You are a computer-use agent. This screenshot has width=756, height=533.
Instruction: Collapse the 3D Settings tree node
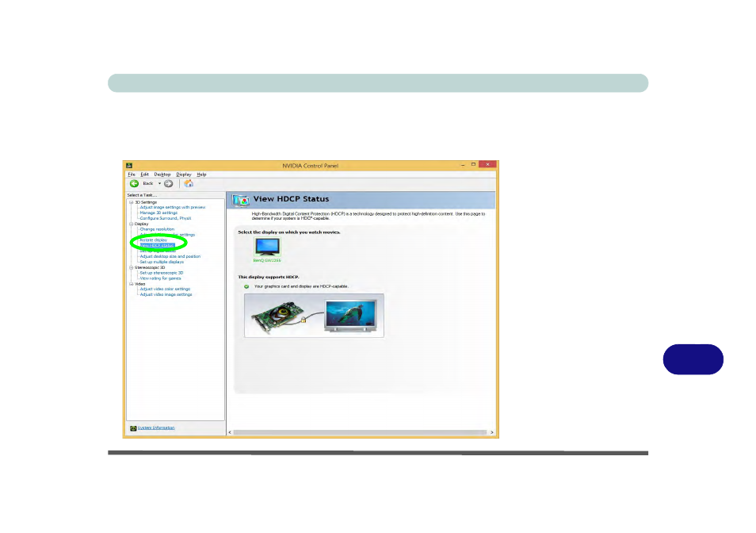tap(131, 202)
